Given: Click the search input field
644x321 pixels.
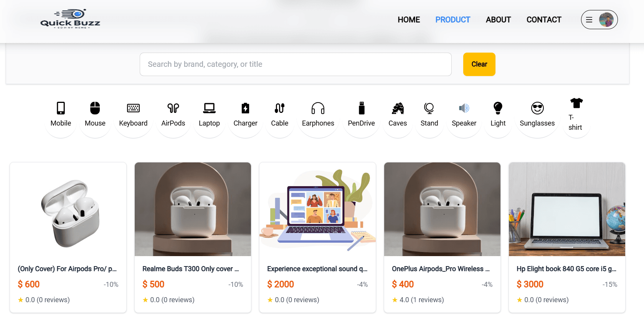Looking at the screenshot, I should pyautogui.click(x=296, y=64).
